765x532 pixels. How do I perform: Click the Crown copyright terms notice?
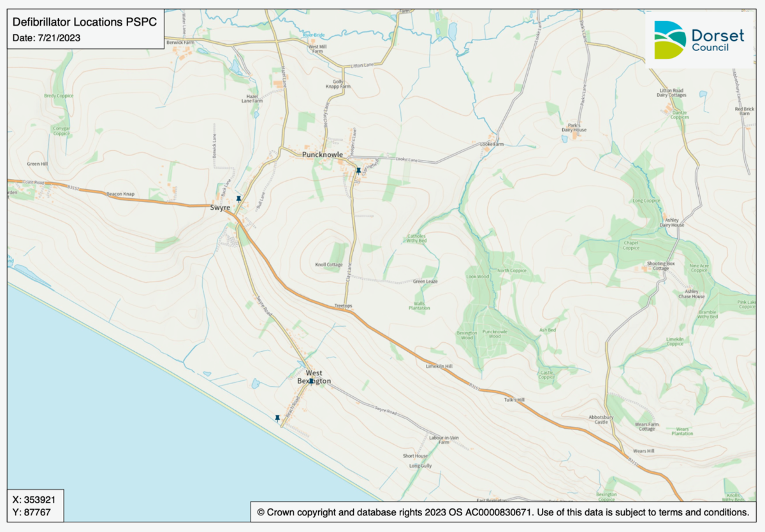pos(502,512)
